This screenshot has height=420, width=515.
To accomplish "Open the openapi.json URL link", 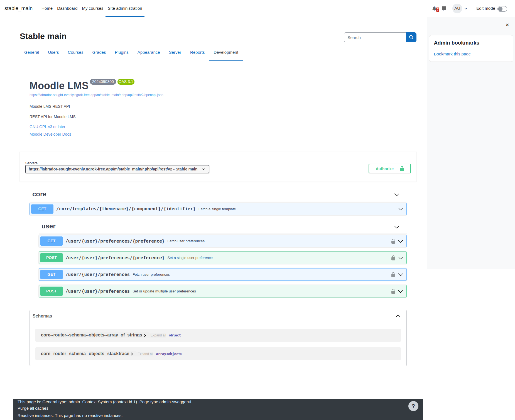I will [96, 95].
